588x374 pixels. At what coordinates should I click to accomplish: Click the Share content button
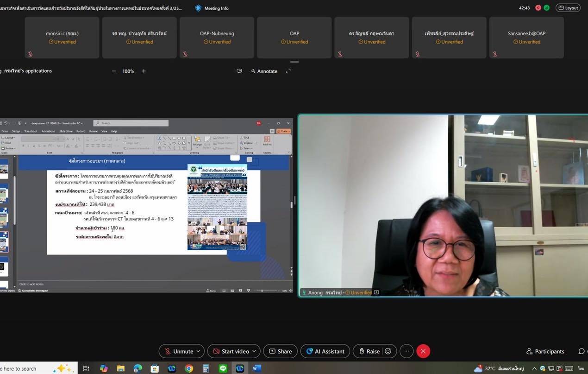(x=280, y=351)
